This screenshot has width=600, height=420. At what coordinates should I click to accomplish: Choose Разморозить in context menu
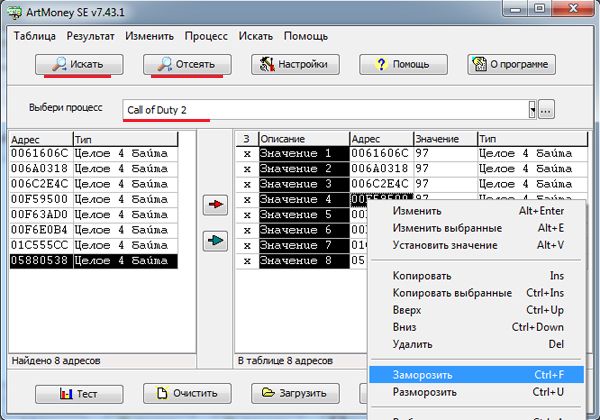coord(476,392)
